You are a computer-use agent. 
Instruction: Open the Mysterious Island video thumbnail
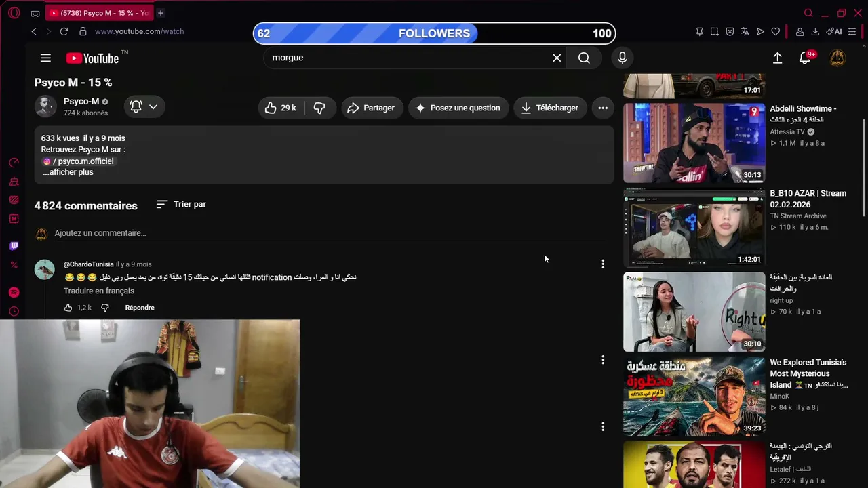point(694,396)
